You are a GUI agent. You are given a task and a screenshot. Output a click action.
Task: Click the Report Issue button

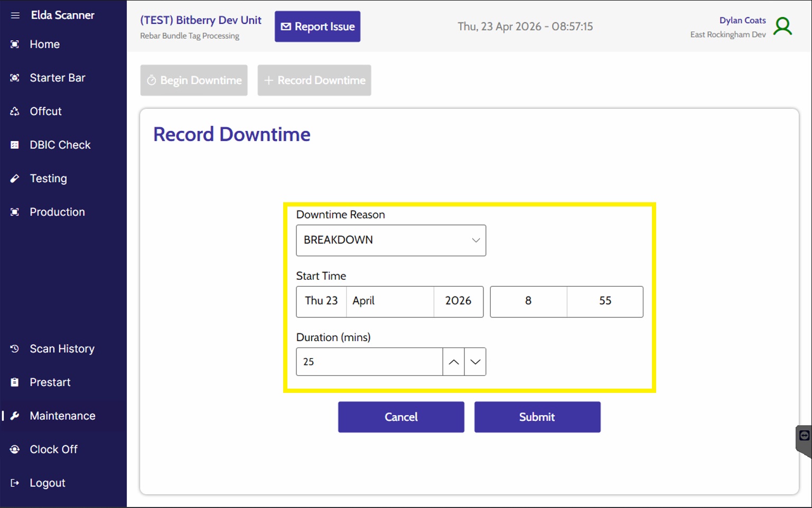pos(318,26)
